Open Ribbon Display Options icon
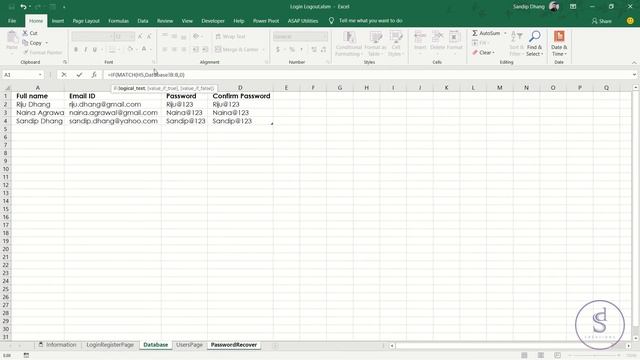This screenshot has width=640, height=360. point(573,7)
